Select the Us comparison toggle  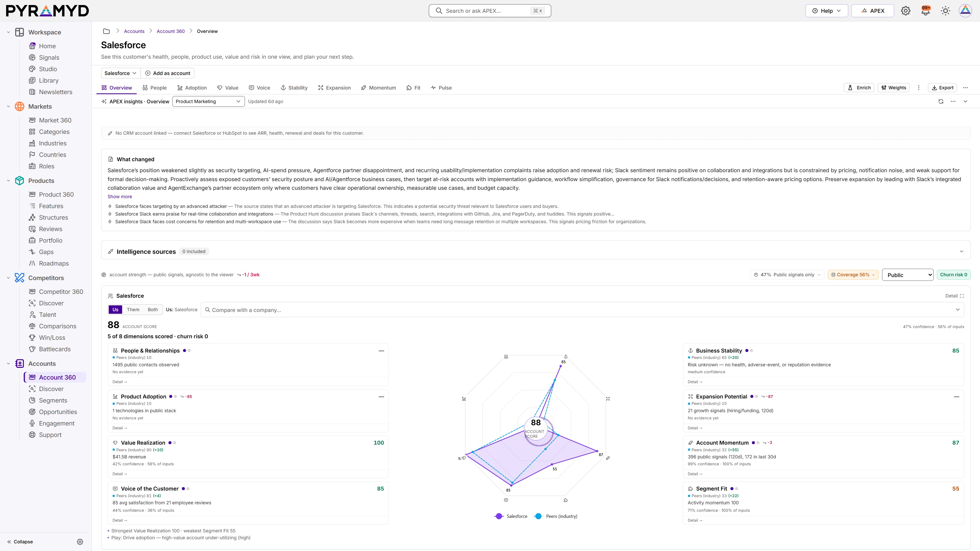pyautogui.click(x=115, y=309)
